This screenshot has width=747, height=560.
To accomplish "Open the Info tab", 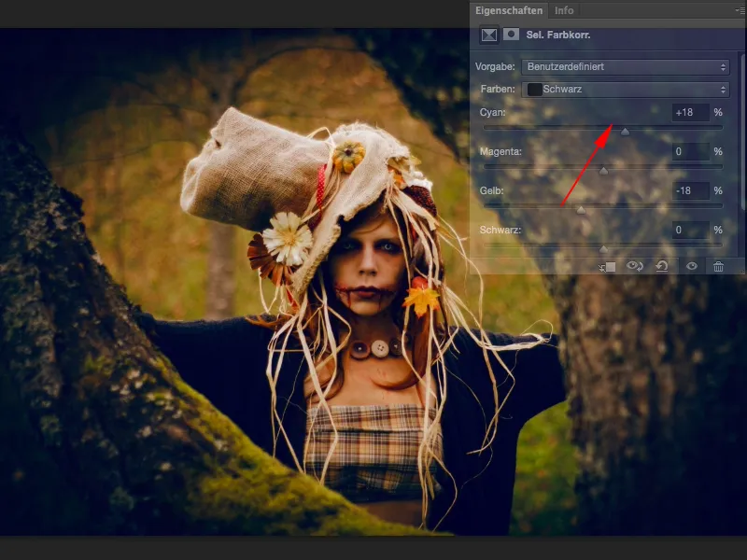I will point(564,10).
